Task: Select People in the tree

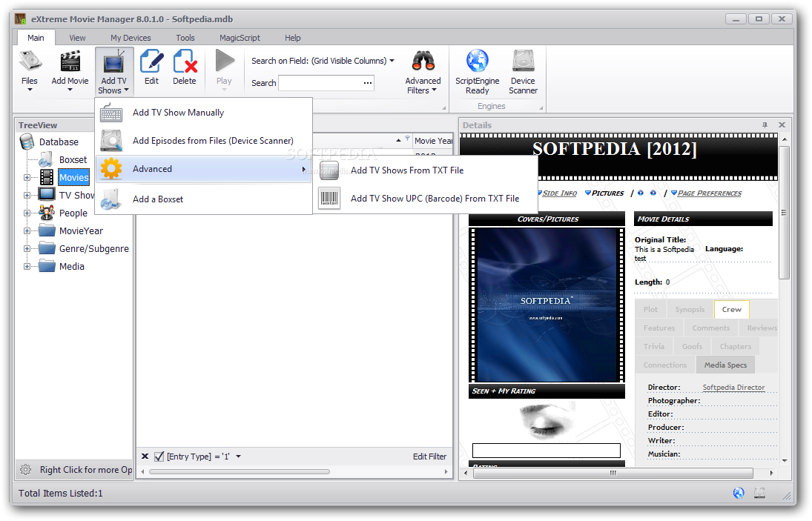Action: click(73, 213)
